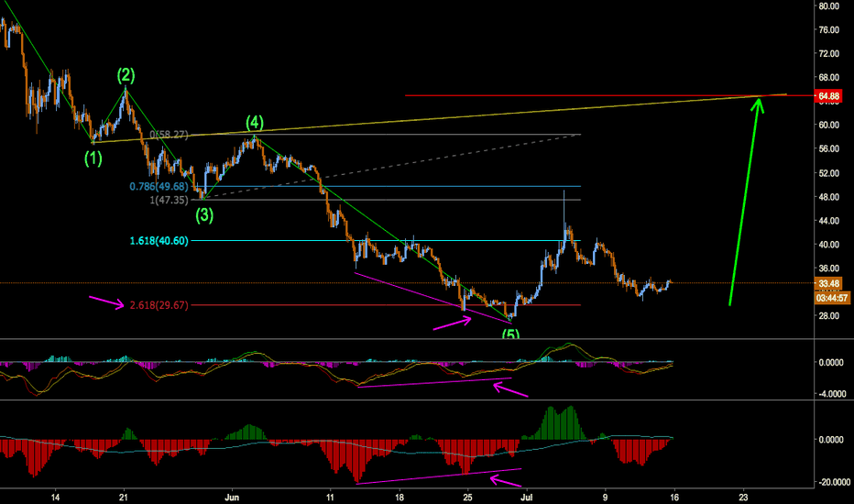854x504 pixels.
Task: Click 40.00 on the price axis
Action: click(829, 245)
